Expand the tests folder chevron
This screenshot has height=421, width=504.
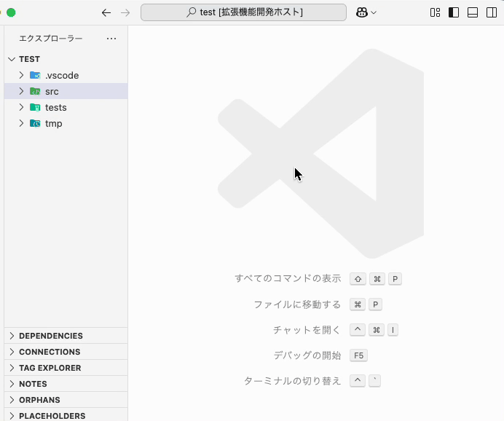[21, 107]
